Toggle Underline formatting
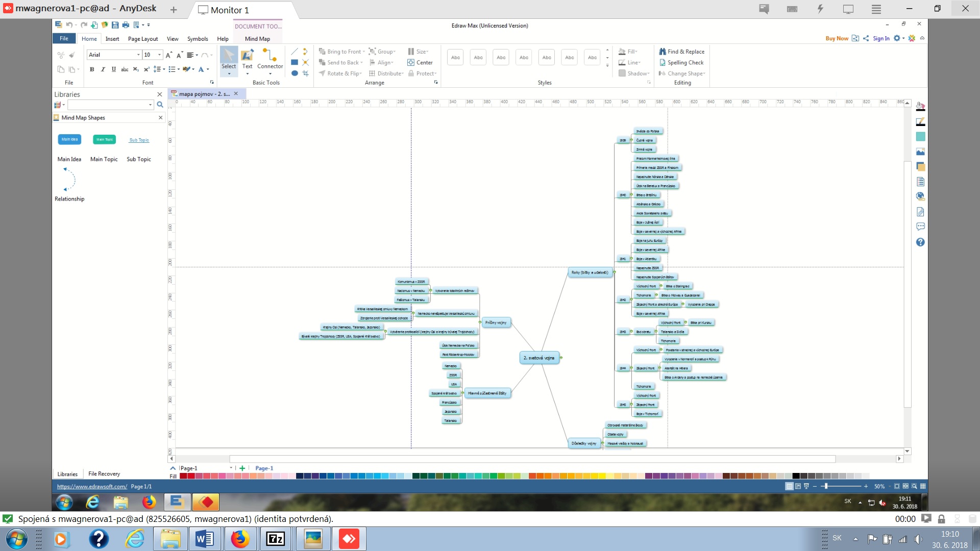Image resolution: width=980 pixels, height=551 pixels. [x=113, y=69]
